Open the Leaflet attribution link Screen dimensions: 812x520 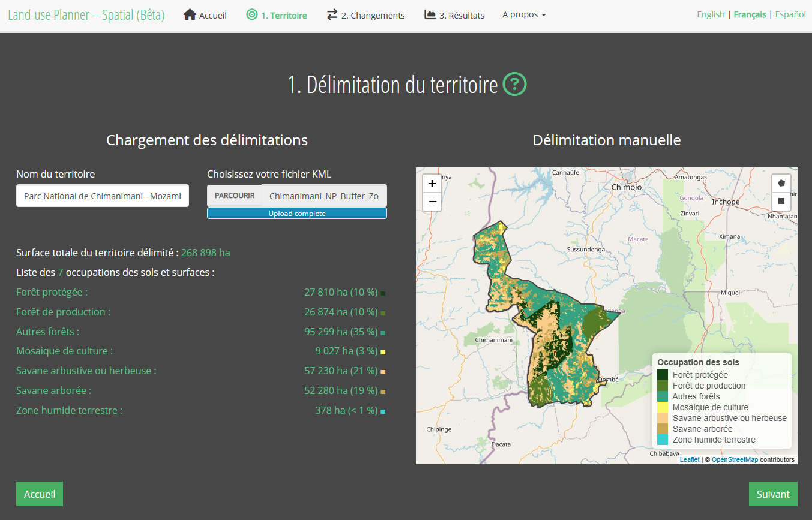coord(690,459)
